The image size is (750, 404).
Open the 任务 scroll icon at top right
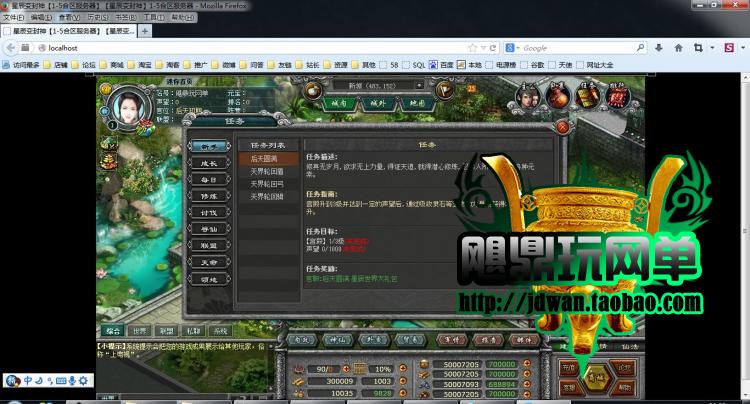click(587, 97)
